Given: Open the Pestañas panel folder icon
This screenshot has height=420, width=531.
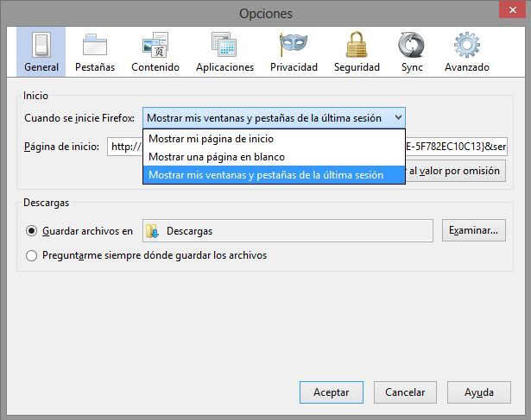Looking at the screenshot, I should (95, 44).
